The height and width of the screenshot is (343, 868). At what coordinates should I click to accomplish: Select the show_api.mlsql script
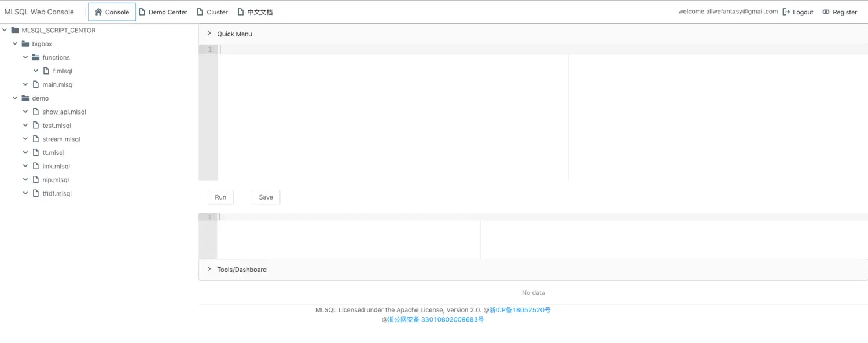[64, 112]
